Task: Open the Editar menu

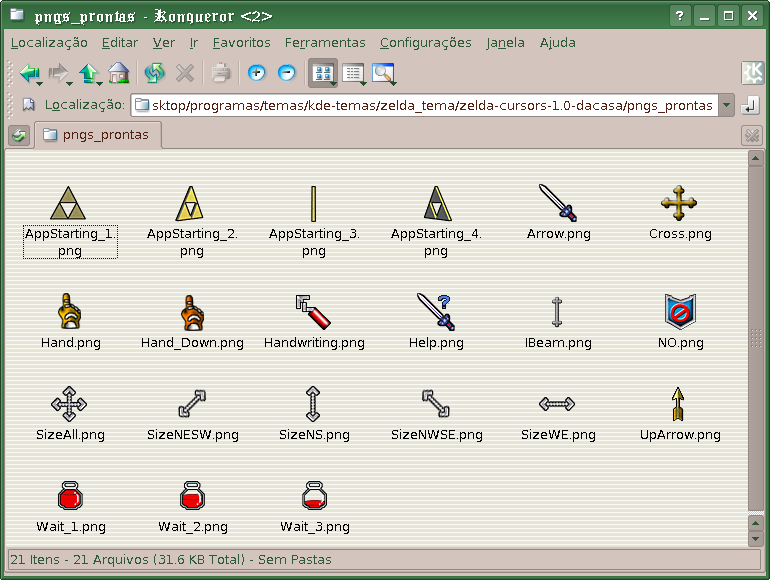Action: click(120, 43)
